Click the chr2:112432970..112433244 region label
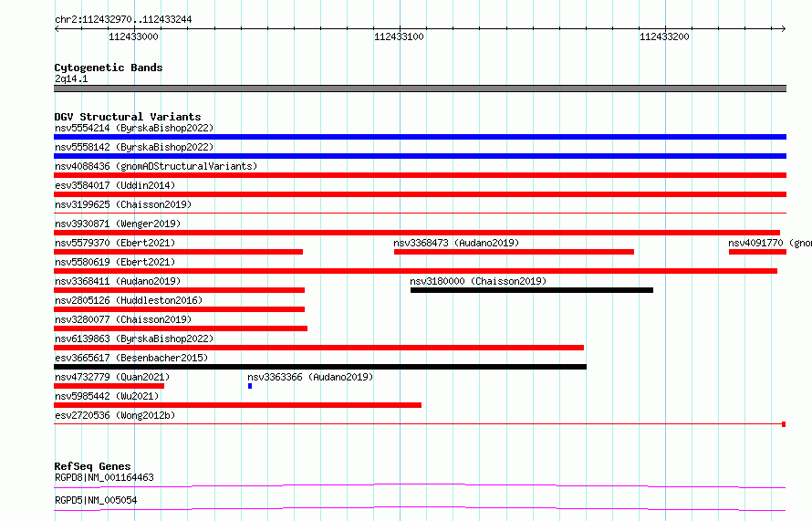Image resolution: width=812 pixels, height=521 pixels. 123,19
